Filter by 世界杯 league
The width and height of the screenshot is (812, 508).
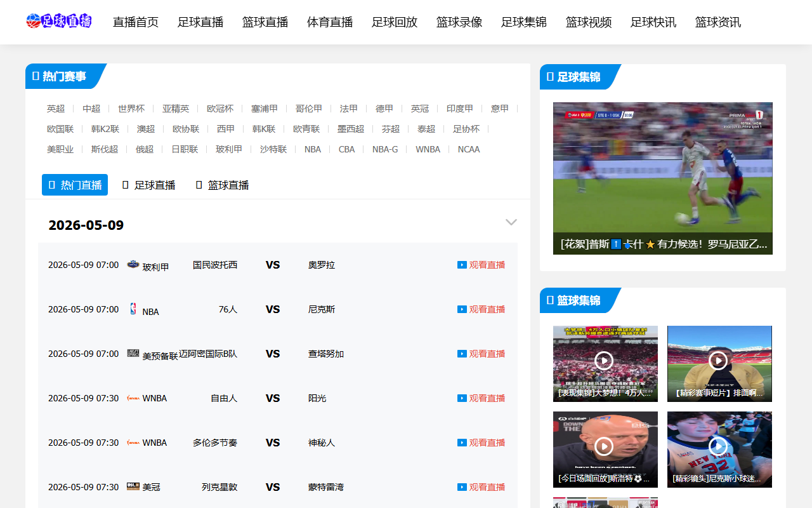tap(131, 109)
